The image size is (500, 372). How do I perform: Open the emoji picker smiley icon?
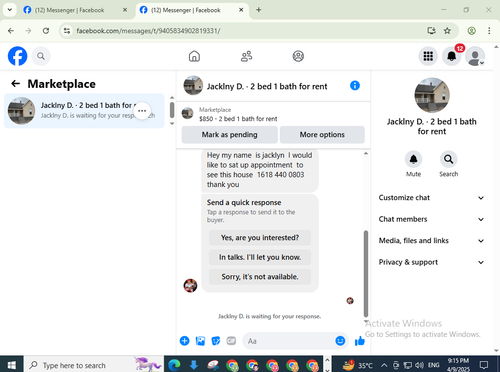tap(340, 341)
